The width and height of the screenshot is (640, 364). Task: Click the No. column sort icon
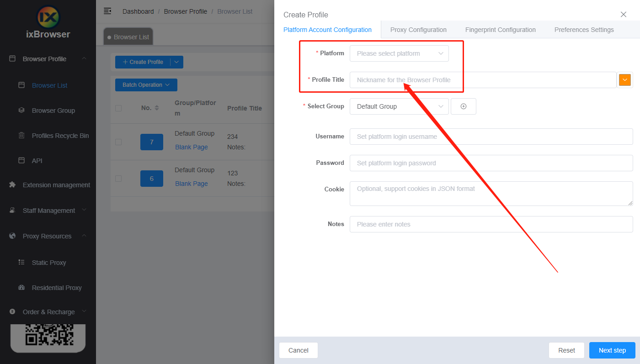157,108
